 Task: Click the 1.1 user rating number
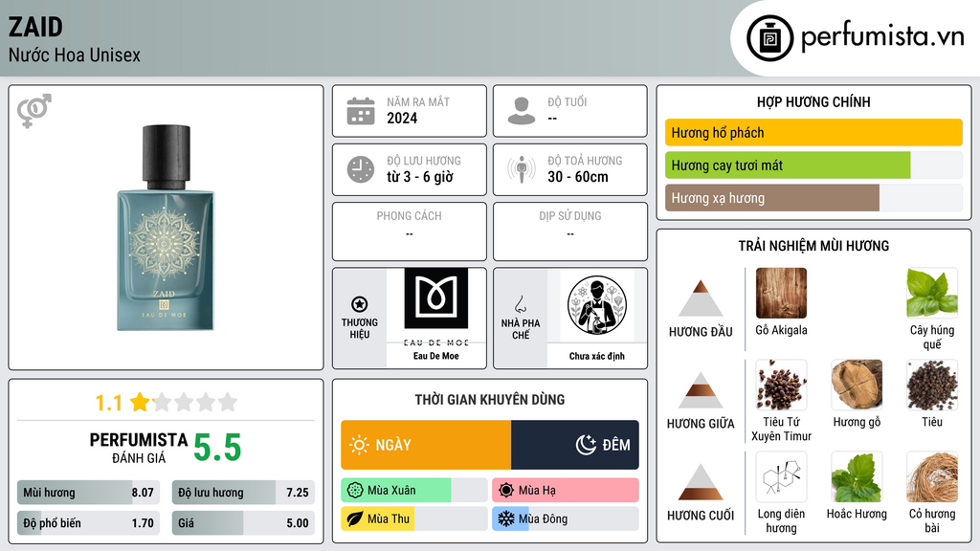pos(109,403)
